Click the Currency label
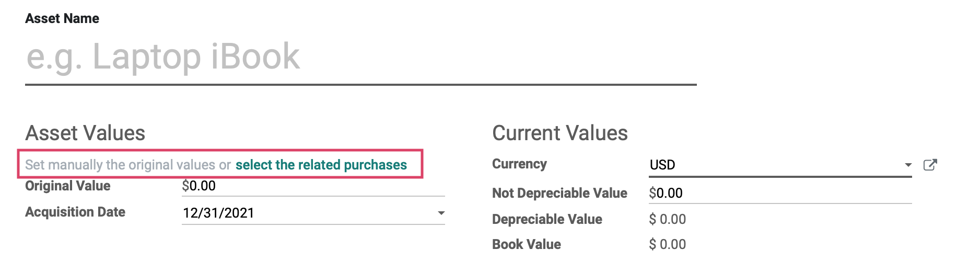The height and width of the screenshot is (272, 980). click(x=519, y=164)
